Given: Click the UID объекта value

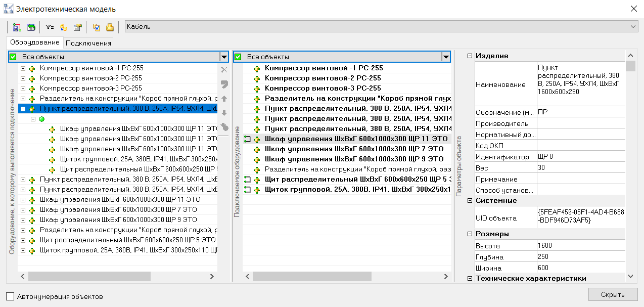Looking at the screenshot, I should [581, 217].
